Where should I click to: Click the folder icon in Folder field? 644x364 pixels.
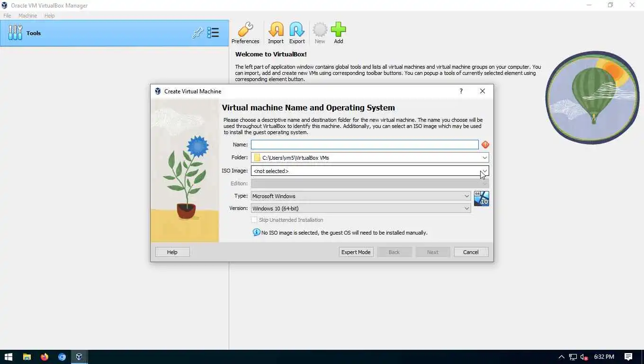pyautogui.click(x=257, y=157)
